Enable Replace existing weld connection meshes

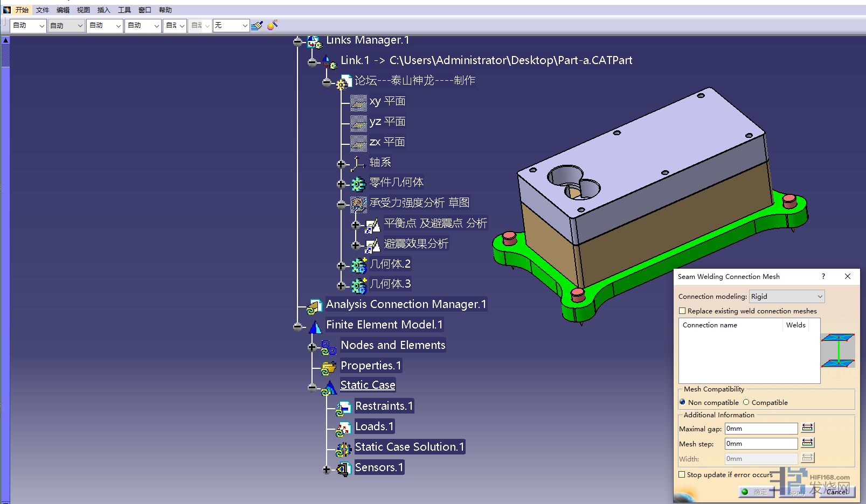click(682, 311)
